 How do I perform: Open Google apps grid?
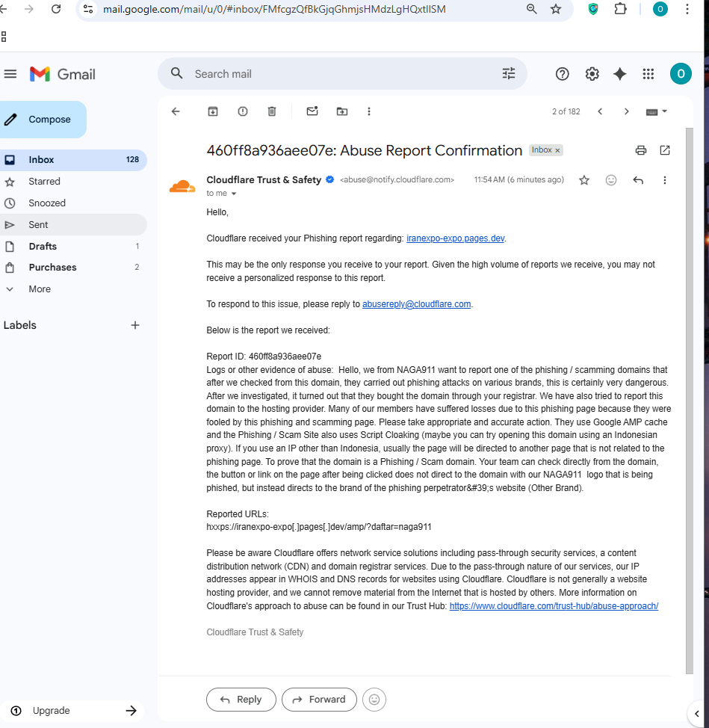[x=648, y=74]
